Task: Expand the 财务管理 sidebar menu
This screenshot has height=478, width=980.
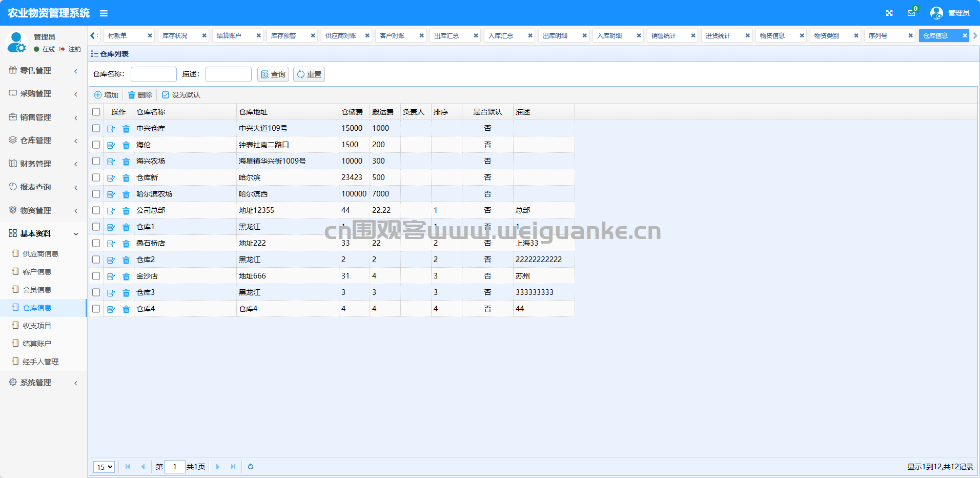Action: click(x=44, y=164)
